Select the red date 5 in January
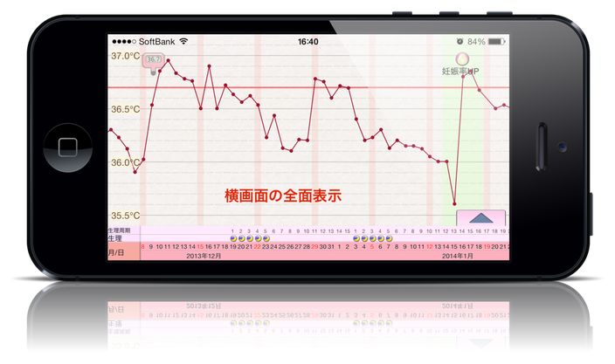Viewport: 615px width, 364px height. click(372, 246)
